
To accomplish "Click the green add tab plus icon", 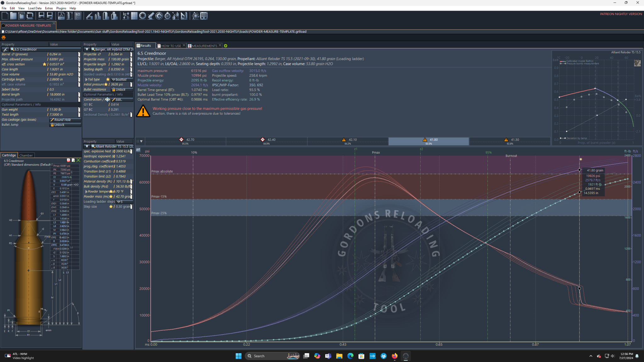I will coord(225,46).
